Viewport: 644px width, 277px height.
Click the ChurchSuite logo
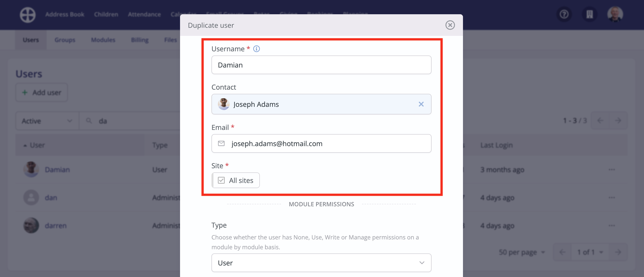(28, 14)
